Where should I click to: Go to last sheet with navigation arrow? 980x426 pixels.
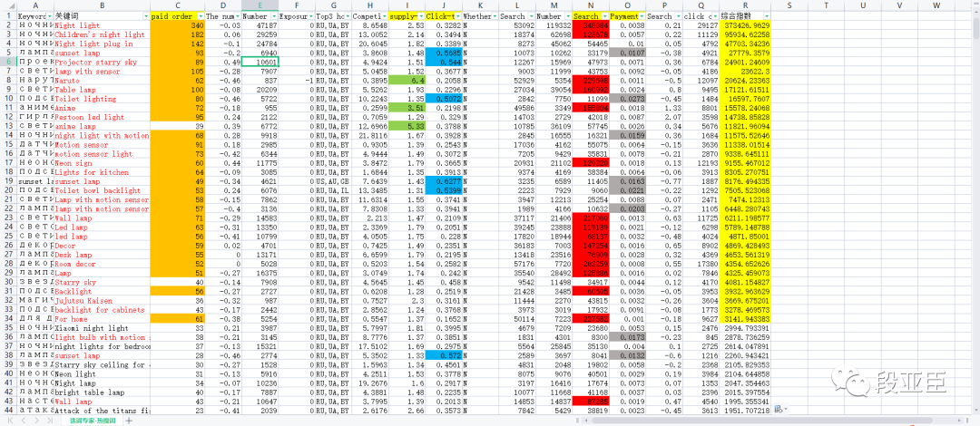[49, 421]
